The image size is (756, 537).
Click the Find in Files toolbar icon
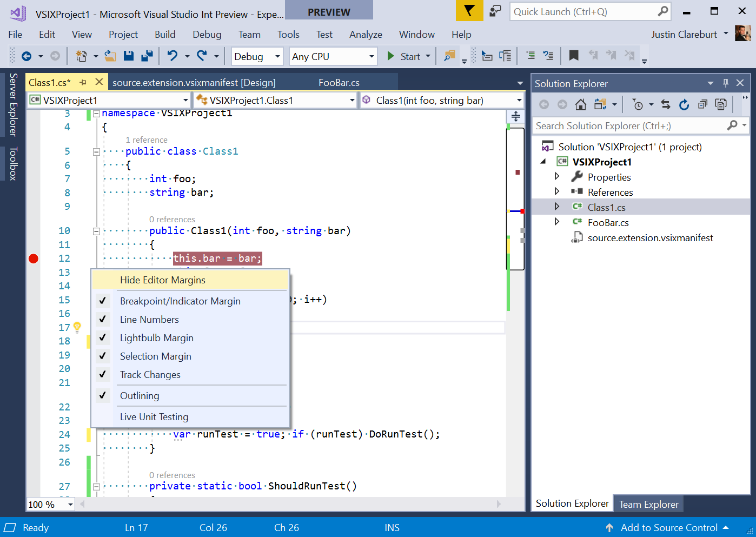(449, 56)
